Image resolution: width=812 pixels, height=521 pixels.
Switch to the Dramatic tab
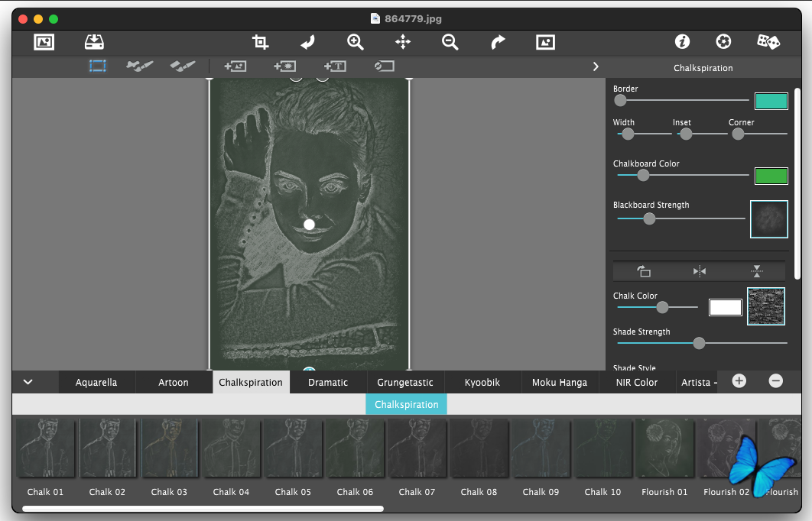pos(327,382)
